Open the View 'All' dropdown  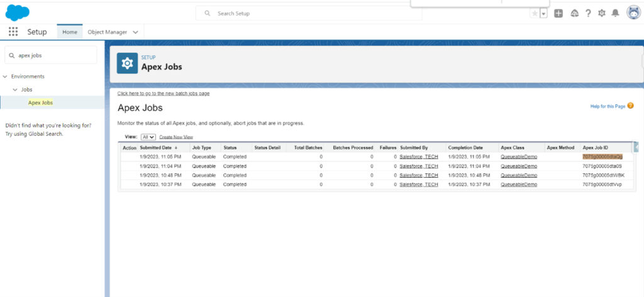pyautogui.click(x=148, y=136)
